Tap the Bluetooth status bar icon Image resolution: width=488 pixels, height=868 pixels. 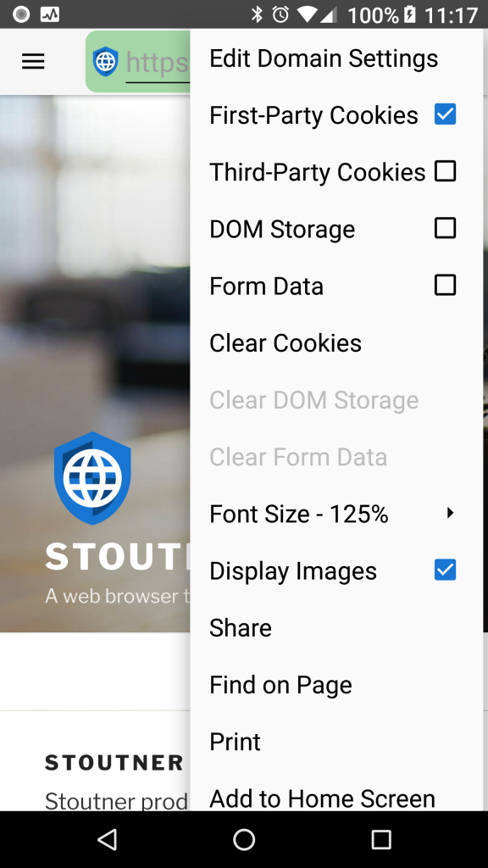point(257,14)
